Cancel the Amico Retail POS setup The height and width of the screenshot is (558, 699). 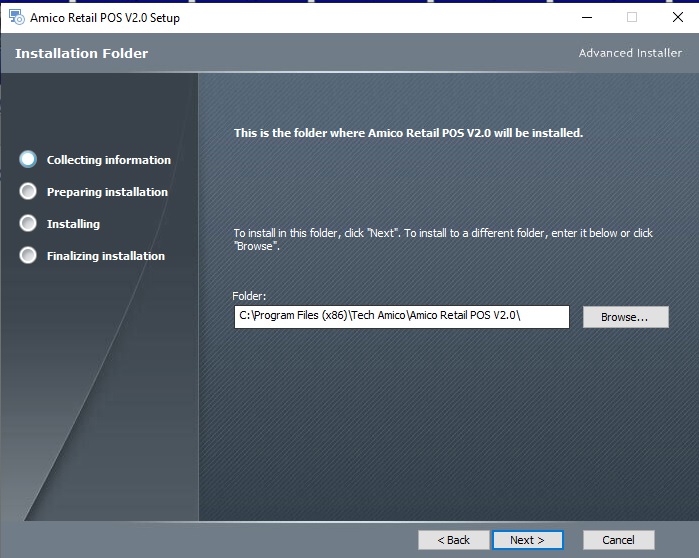[x=618, y=540]
